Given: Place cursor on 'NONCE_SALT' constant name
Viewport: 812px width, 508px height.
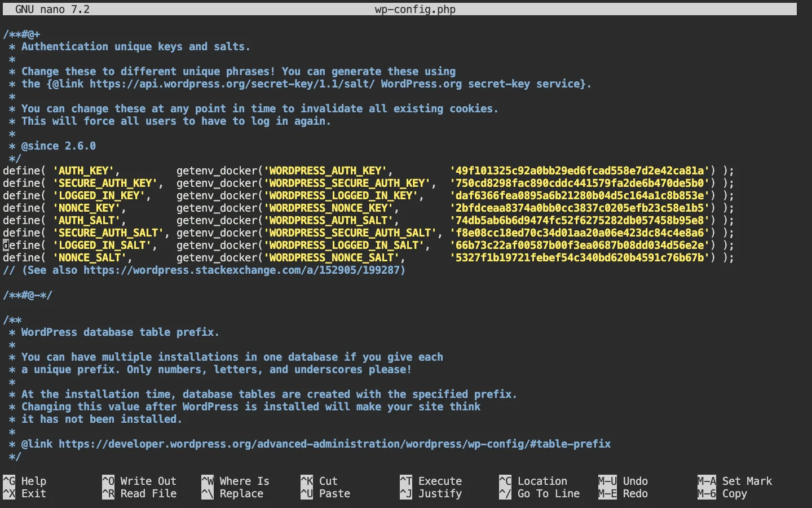Looking at the screenshot, I should [x=90, y=257].
